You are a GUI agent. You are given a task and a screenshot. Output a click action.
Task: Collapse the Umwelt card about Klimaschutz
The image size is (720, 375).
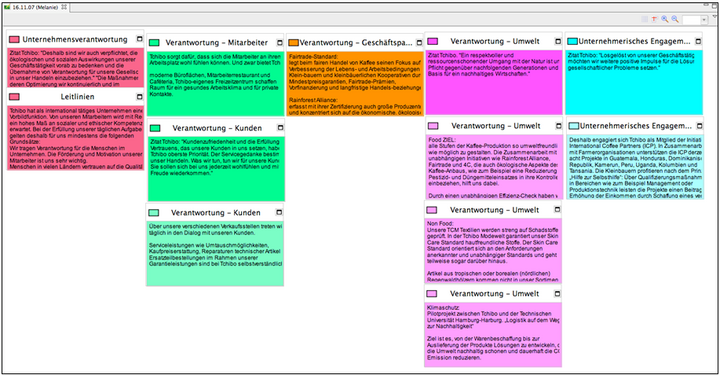point(557,294)
